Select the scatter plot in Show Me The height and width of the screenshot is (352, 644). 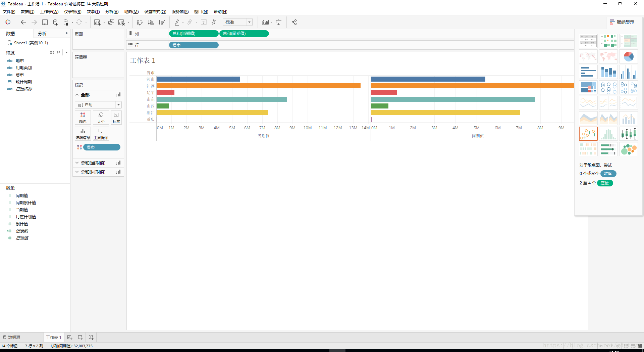pyautogui.click(x=588, y=134)
